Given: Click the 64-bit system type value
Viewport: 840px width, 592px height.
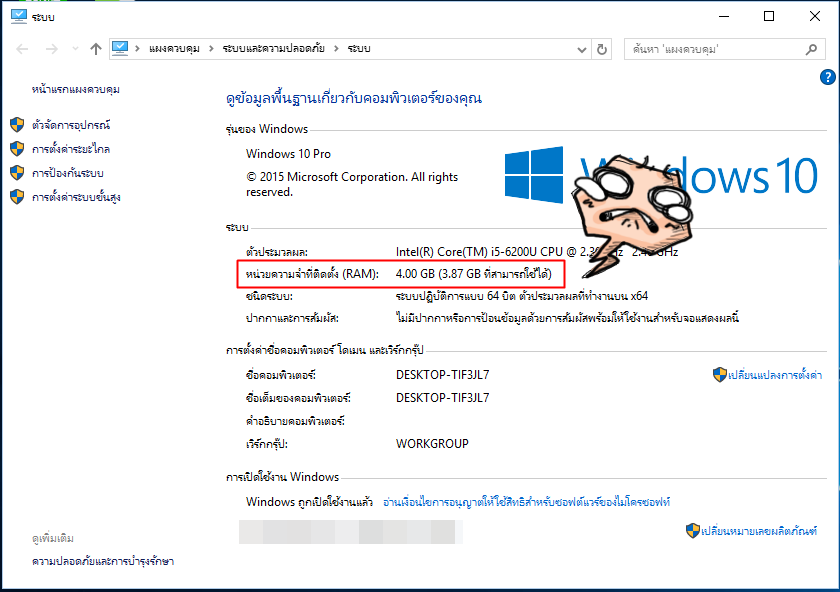Looking at the screenshot, I should coord(522,296).
